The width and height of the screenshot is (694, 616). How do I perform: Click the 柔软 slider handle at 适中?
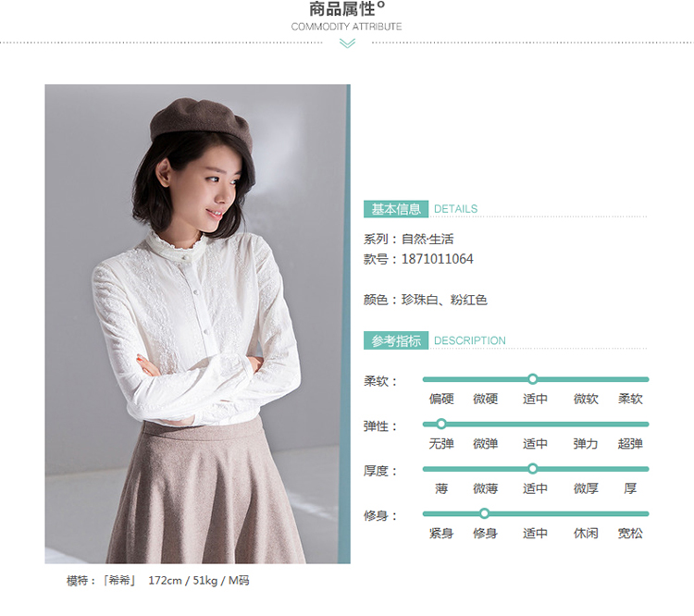533,379
